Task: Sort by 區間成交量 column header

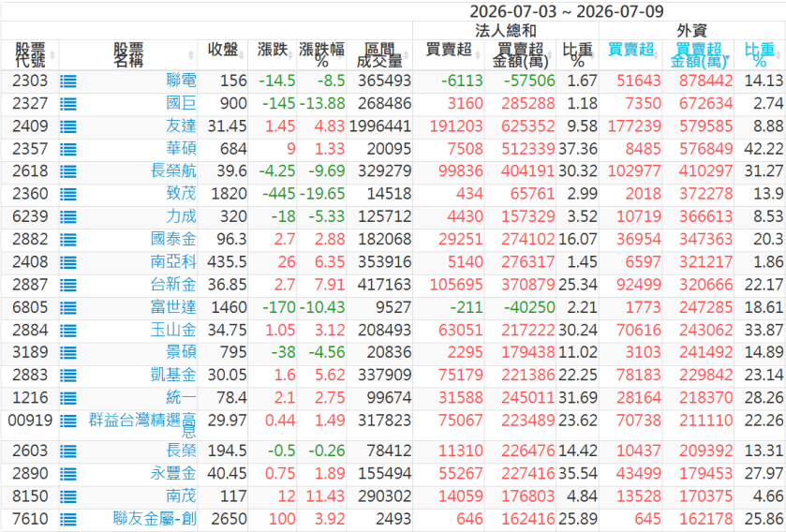Action: coord(379,55)
